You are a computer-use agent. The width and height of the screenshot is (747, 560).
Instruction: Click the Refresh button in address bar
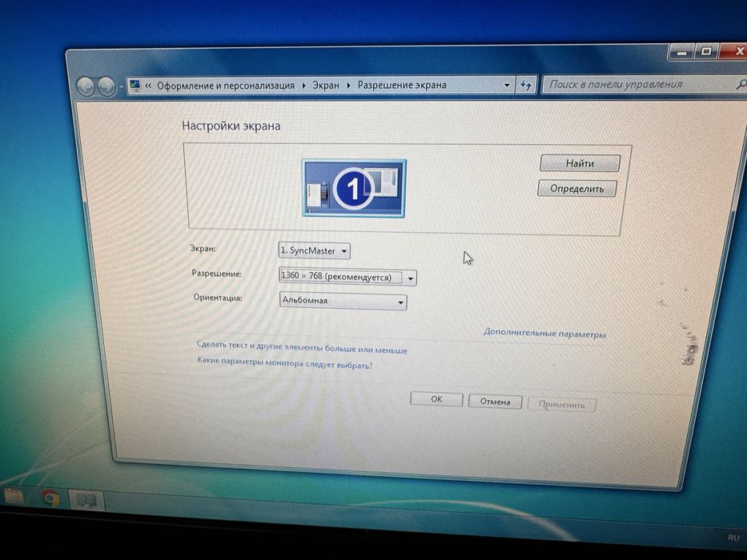pos(525,86)
